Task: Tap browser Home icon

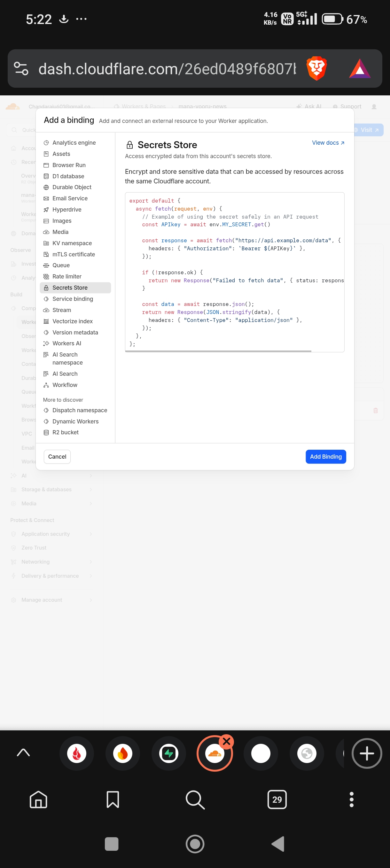Action: pos(38,799)
